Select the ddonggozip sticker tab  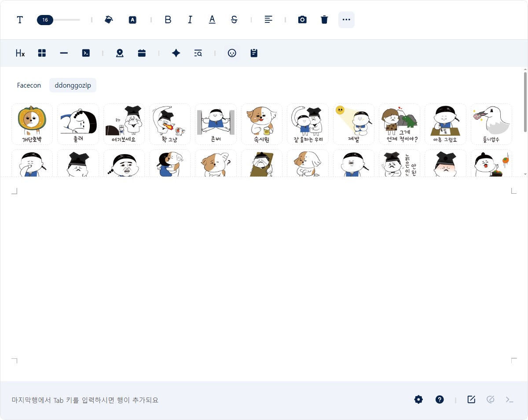[x=73, y=85]
